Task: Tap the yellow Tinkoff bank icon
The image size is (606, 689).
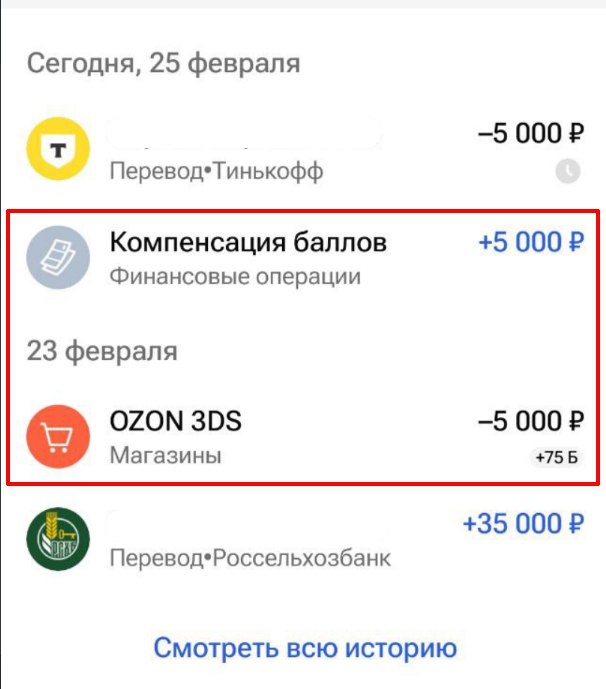Action: point(58,149)
